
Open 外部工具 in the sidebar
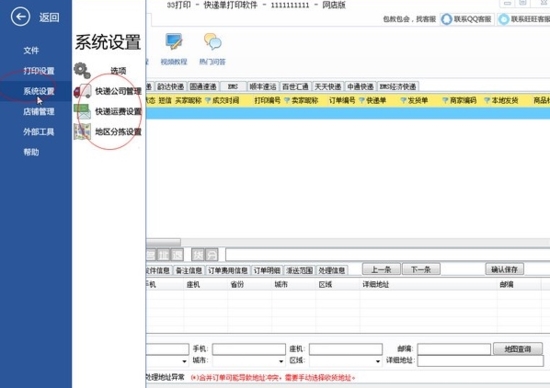coord(39,132)
